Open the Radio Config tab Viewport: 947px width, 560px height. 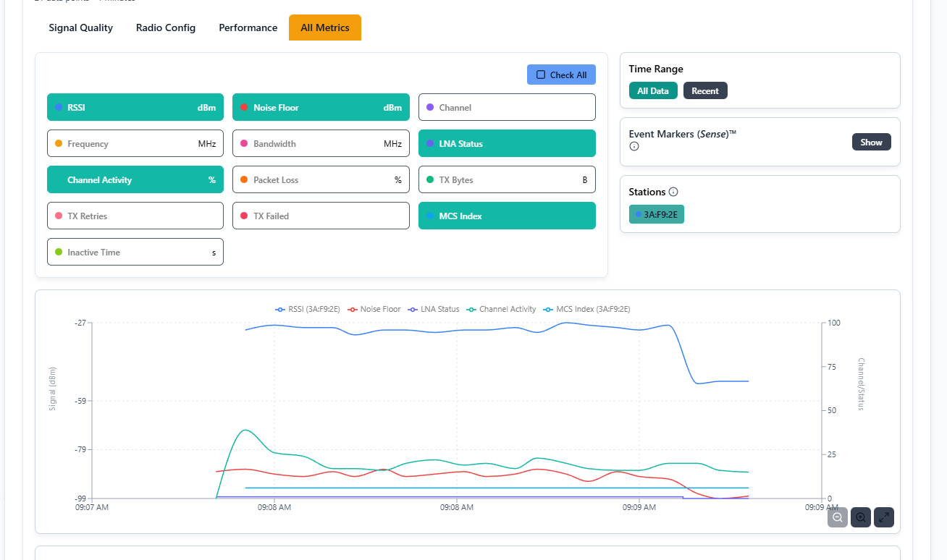click(166, 27)
